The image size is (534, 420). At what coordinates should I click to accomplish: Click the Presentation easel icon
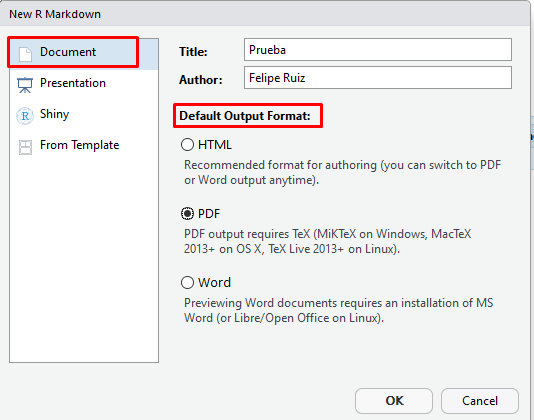pos(25,85)
